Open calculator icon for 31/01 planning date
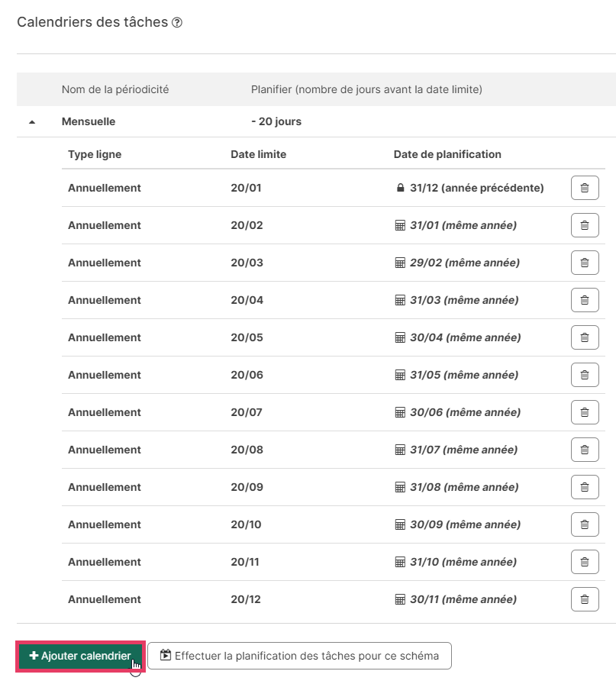The height and width of the screenshot is (684, 616). click(400, 225)
